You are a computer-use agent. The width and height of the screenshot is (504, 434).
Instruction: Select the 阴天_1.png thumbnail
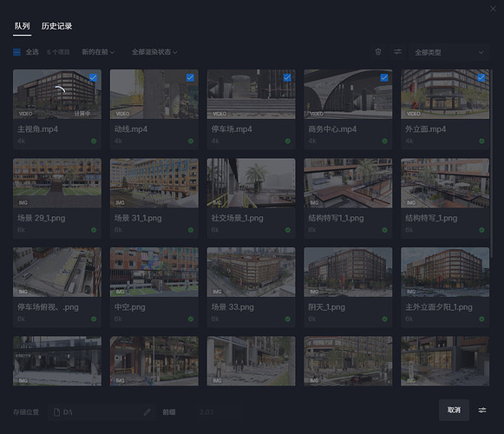348,273
